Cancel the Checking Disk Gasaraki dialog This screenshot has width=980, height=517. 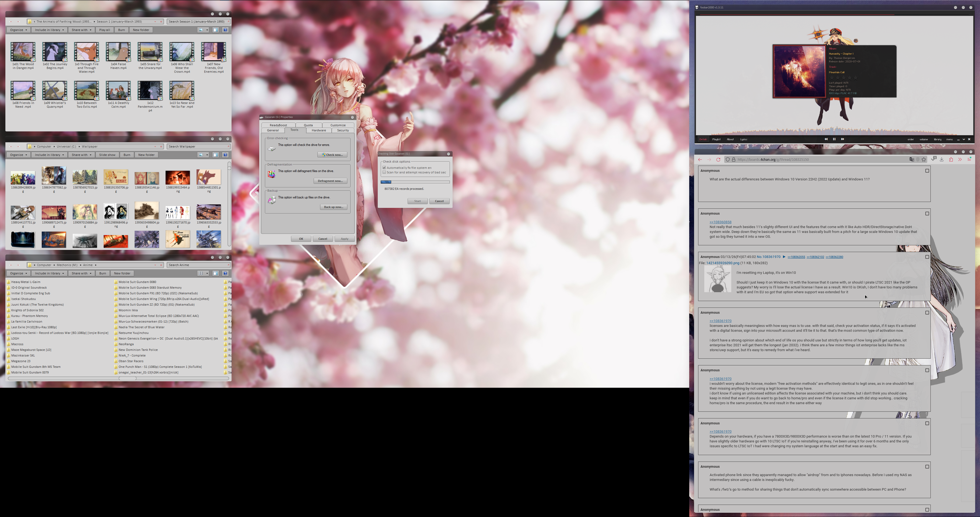click(x=439, y=201)
